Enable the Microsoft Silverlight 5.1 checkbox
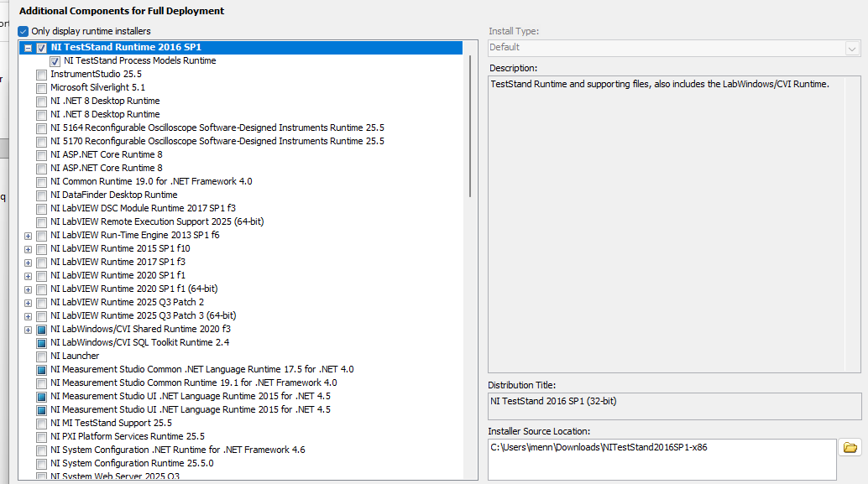 pyautogui.click(x=41, y=88)
